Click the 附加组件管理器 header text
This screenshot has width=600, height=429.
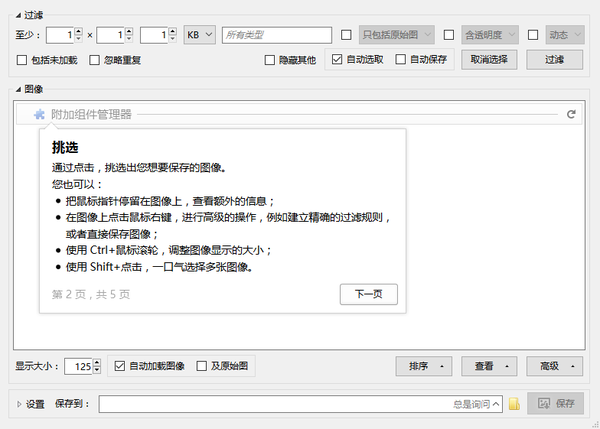pyautogui.click(x=91, y=114)
